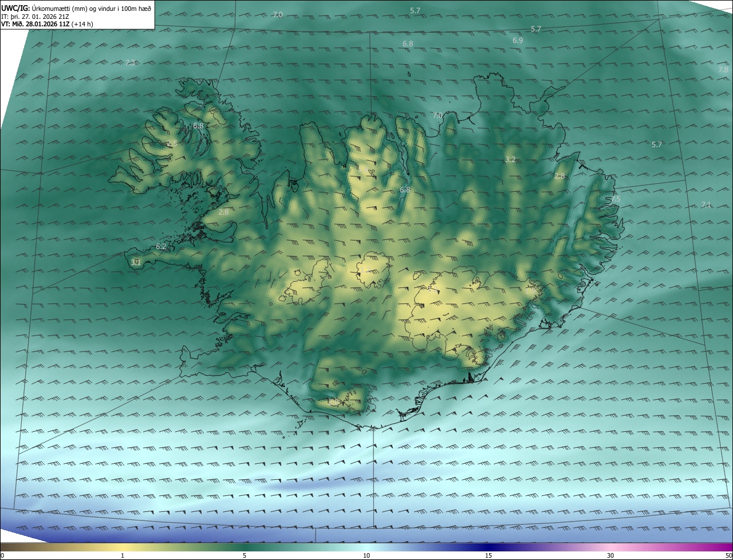The width and height of the screenshot is (733, 560).
Task: Click the colour scale label '1'
Action: click(123, 555)
